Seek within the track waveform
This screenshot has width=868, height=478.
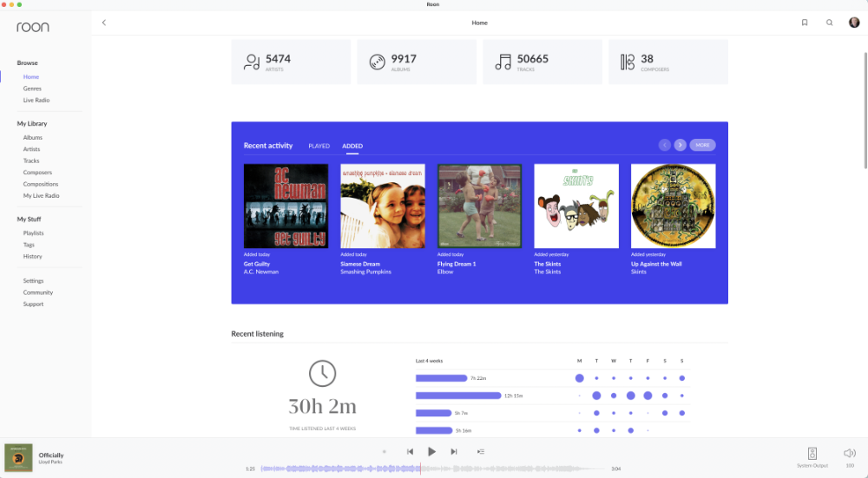click(435, 468)
